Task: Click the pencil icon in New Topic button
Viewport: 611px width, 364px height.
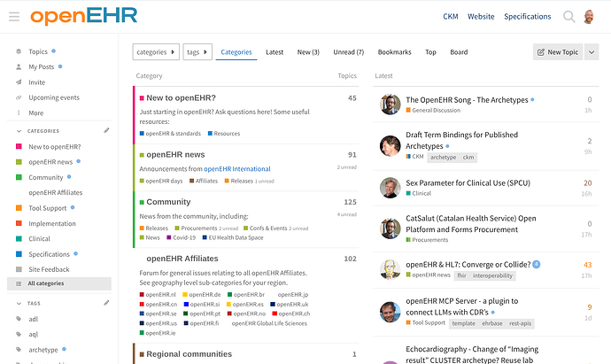Action: coord(541,52)
